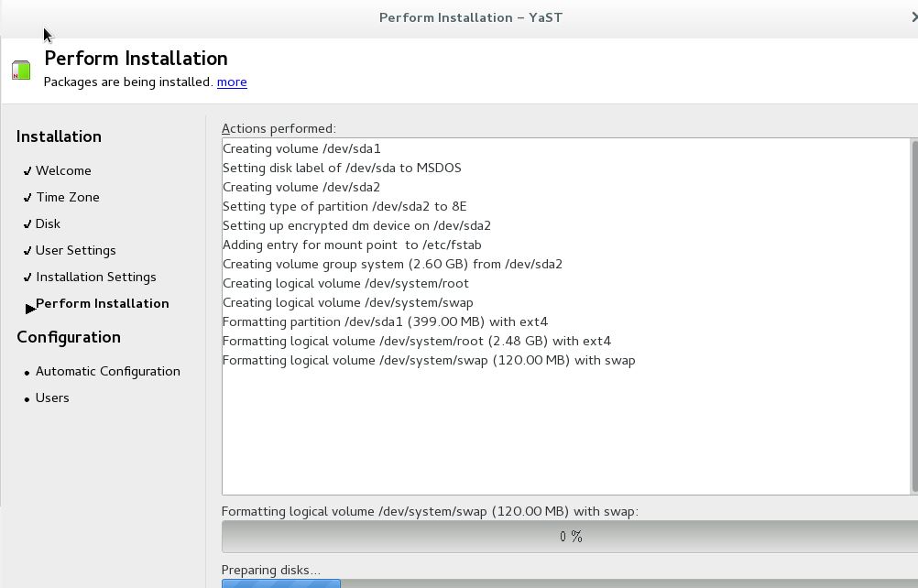
Task: Click the Installation Settings checkmark icon
Action: 27,277
